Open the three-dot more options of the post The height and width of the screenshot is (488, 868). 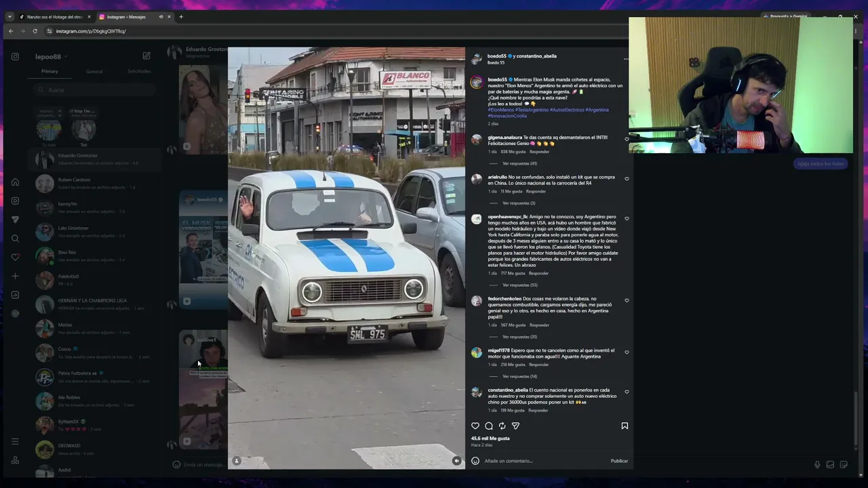[x=626, y=59]
